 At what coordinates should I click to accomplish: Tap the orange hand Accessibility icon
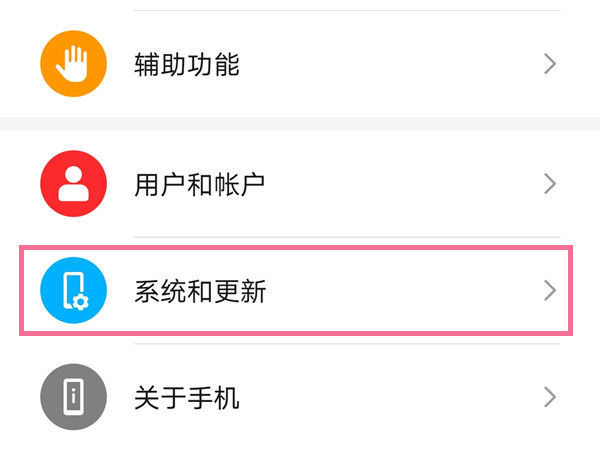[73, 65]
